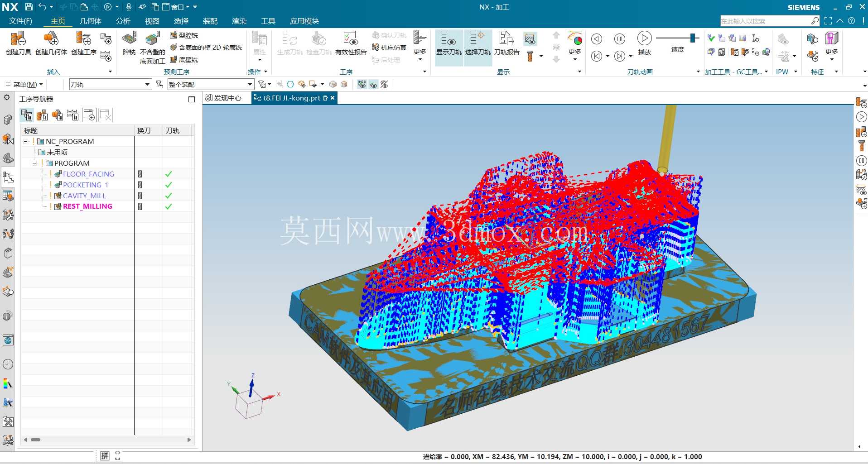Screen dimensions: 868x464
Task: Click the help question mark icon
Action: (851, 21)
